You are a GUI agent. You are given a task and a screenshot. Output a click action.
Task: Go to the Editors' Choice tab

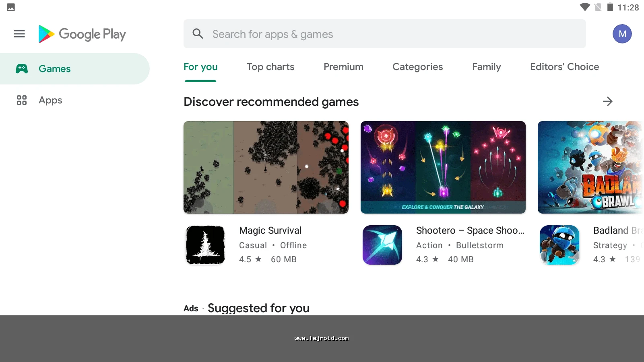(564, 67)
